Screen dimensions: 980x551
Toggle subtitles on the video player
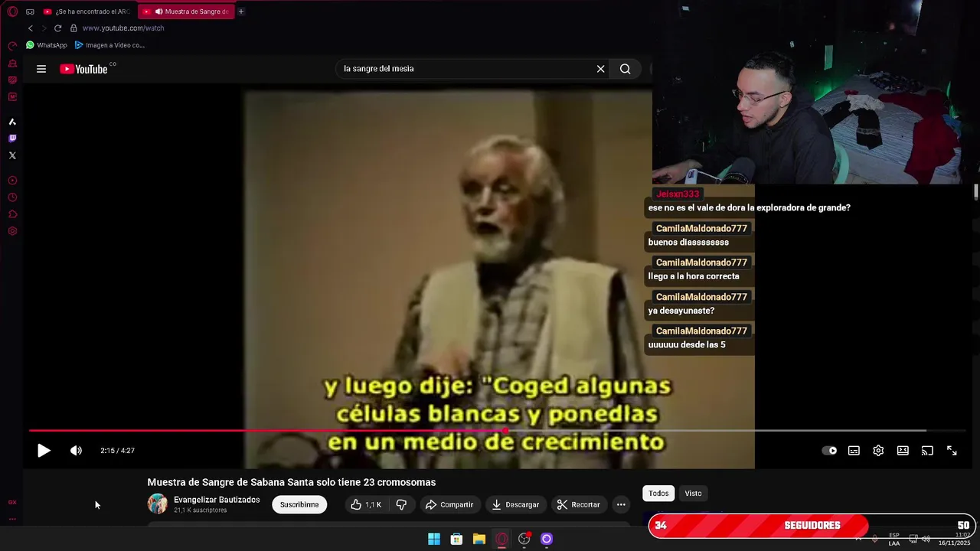[854, 451]
